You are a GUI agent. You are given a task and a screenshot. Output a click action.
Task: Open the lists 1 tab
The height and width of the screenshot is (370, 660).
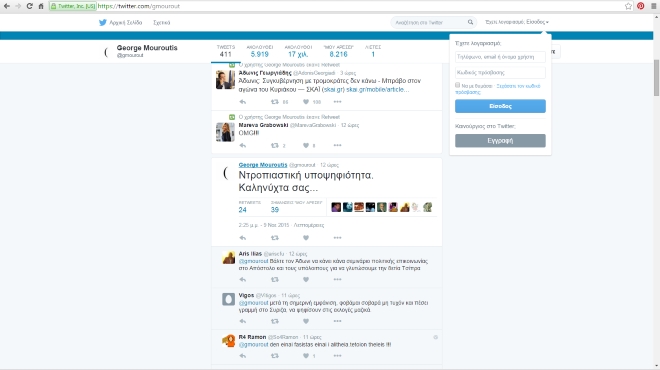(x=373, y=51)
